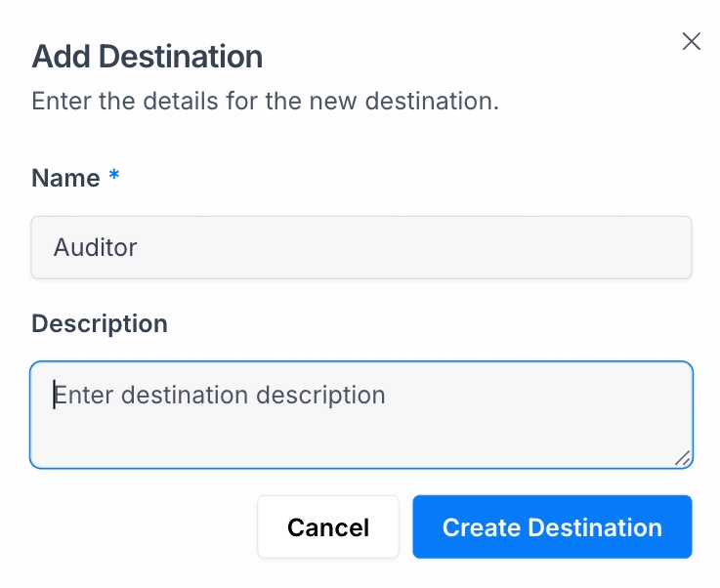Image resolution: width=720 pixels, height=588 pixels.
Task: Exit the dialog via close icon
Action: coord(691,41)
